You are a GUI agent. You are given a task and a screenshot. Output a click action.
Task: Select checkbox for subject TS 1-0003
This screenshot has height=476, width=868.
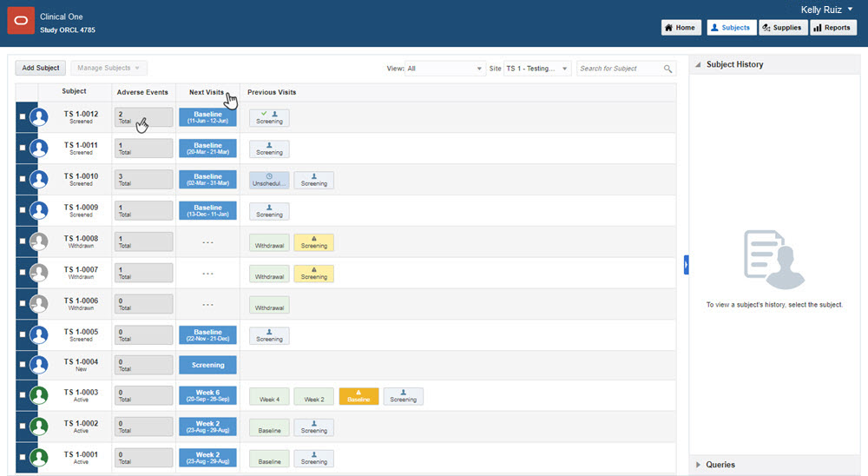(x=23, y=394)
